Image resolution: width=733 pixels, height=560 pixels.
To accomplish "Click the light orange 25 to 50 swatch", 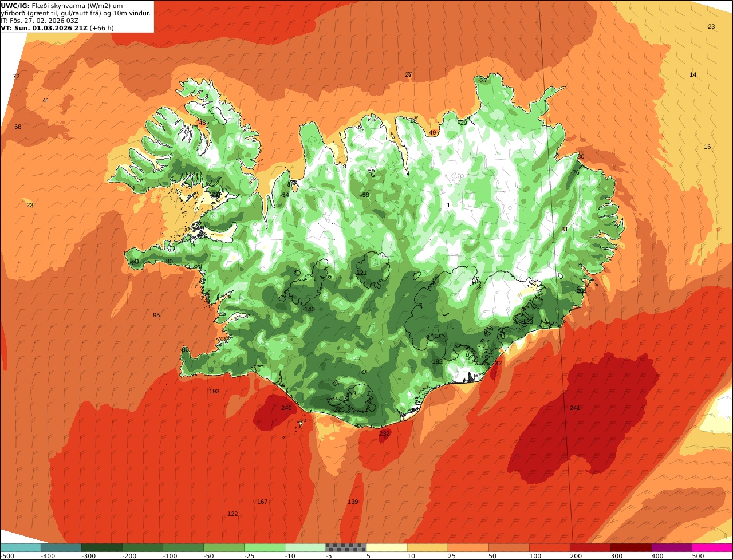I will [467, 547].
